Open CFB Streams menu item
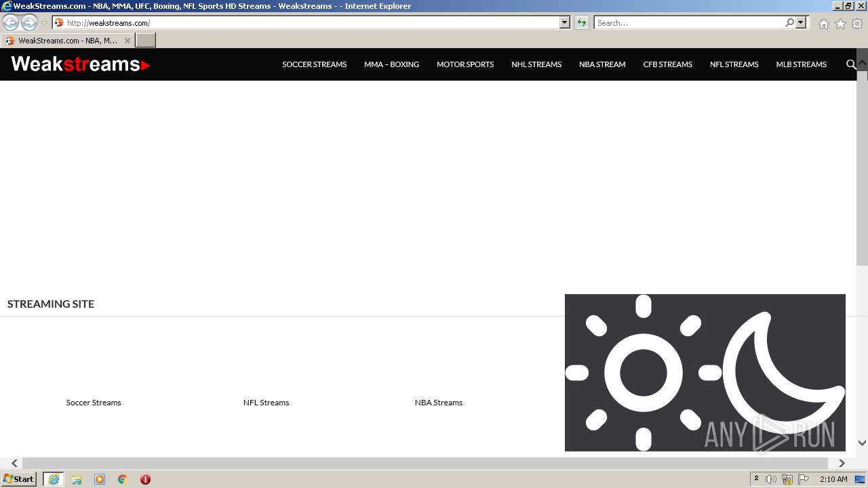 coord(667,64)
